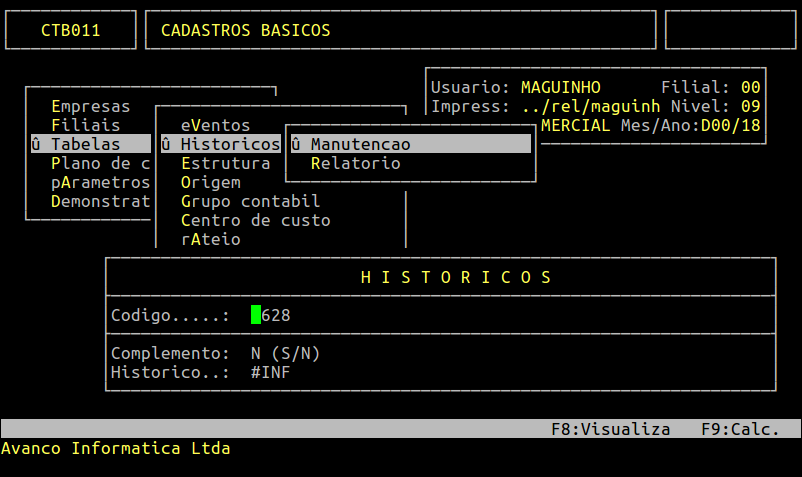Select the Historicos submenu entry
This screenshot has height=477, width=802.
point(230,144)
